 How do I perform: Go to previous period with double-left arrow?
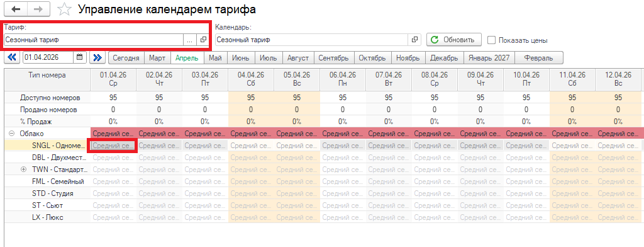point(12,57)
